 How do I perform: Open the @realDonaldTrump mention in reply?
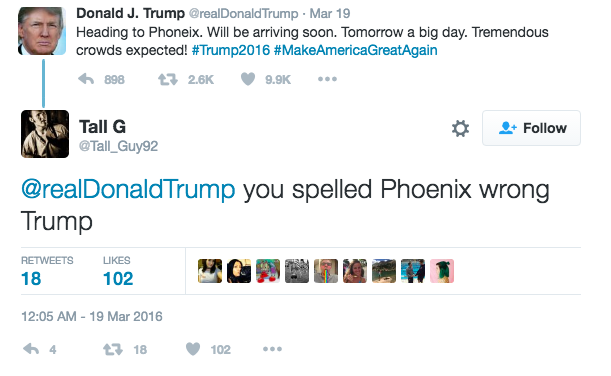(128, 189)
